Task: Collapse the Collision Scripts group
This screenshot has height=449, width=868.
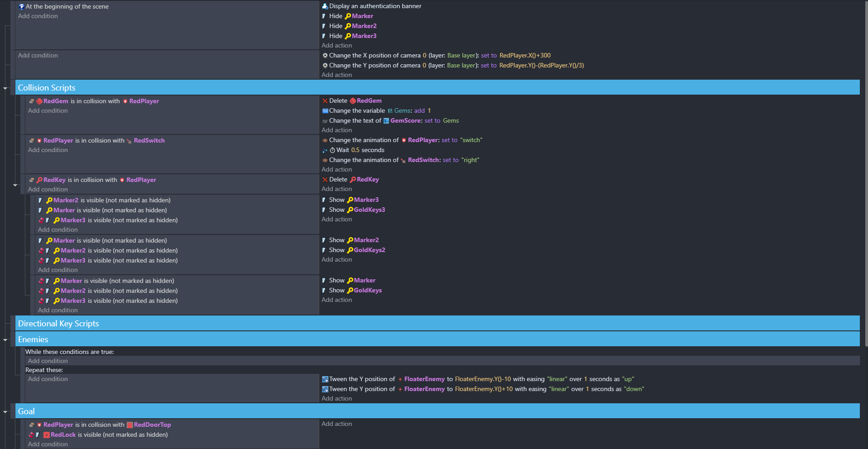Action: pos(5,88)
